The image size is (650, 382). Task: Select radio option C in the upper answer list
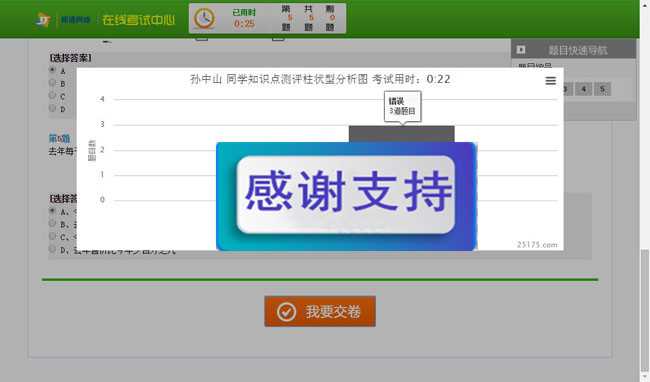click(x=52, y=95)
